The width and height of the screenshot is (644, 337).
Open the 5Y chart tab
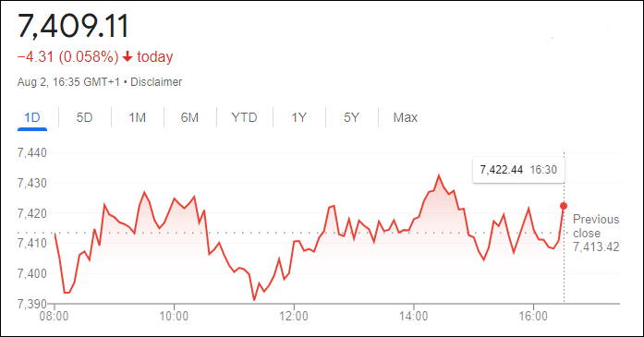[351, 118]
